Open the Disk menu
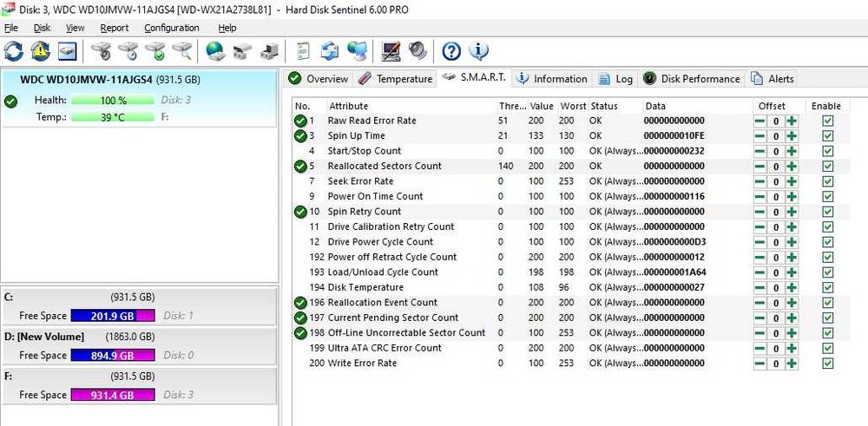 (x=42, y=28)
